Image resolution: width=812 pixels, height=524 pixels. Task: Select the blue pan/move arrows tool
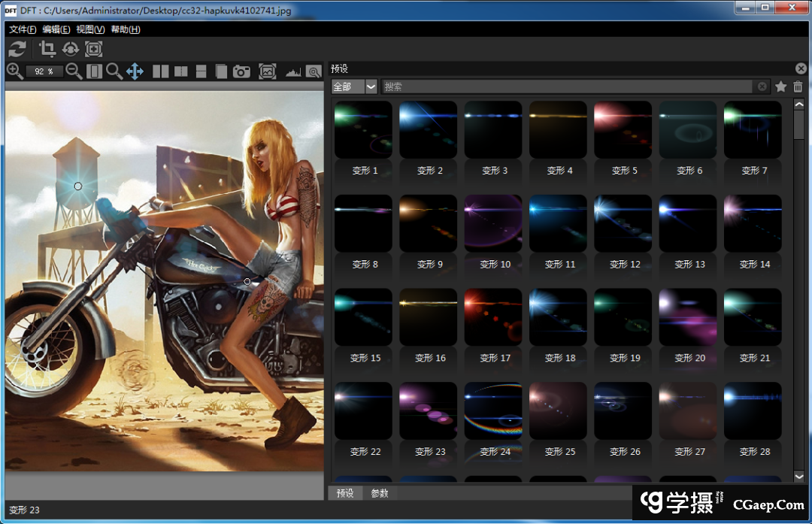pyautogui.click(x=135, y=71)
